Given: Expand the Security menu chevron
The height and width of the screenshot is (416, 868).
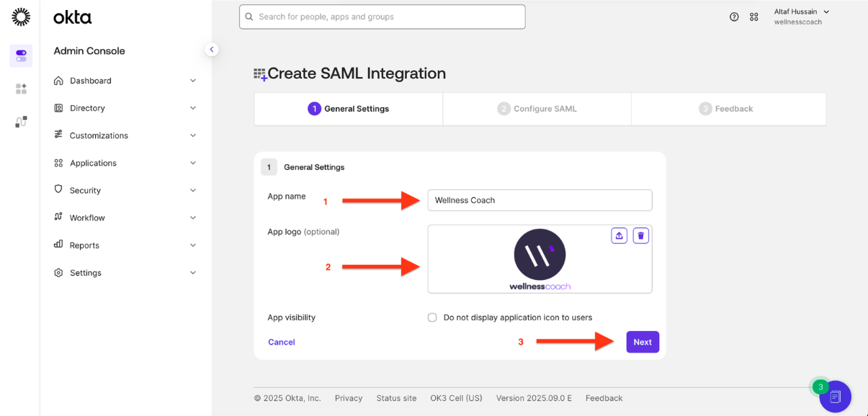Looking at the screenshot, I should (x=193, y=190).
